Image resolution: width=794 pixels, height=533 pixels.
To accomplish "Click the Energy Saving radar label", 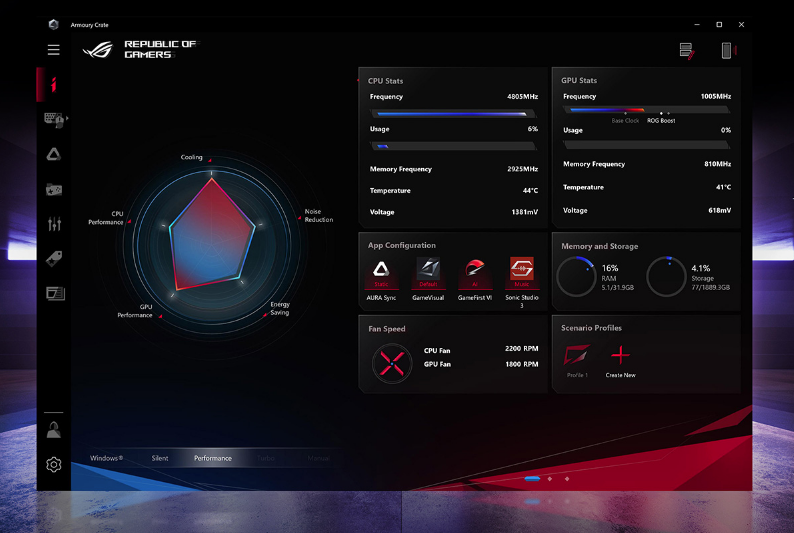I will (x=280, y=308).
